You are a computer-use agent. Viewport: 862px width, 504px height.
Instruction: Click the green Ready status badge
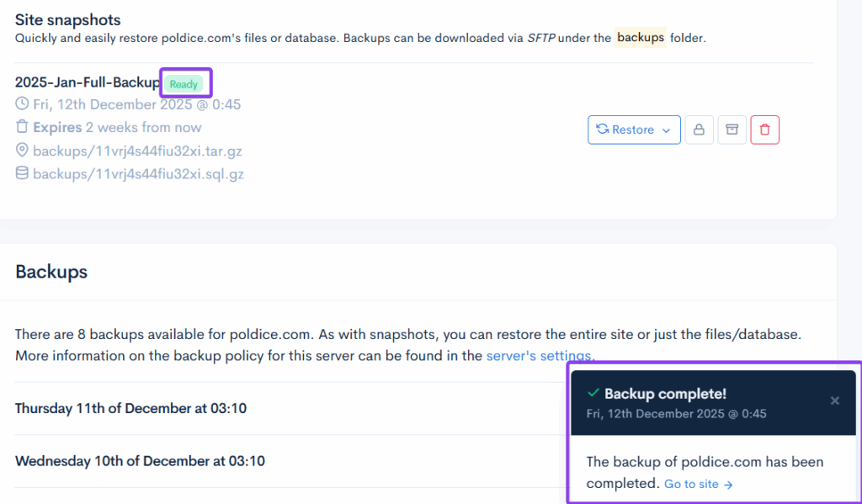(x=184, y=84)
